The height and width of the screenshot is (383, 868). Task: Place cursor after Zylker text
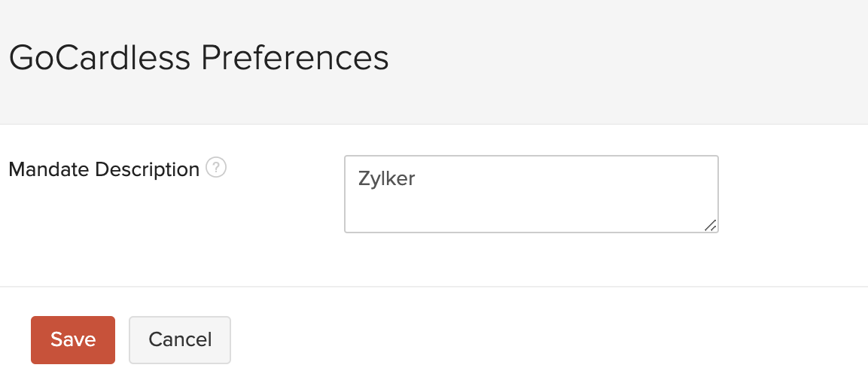(416, 179)
